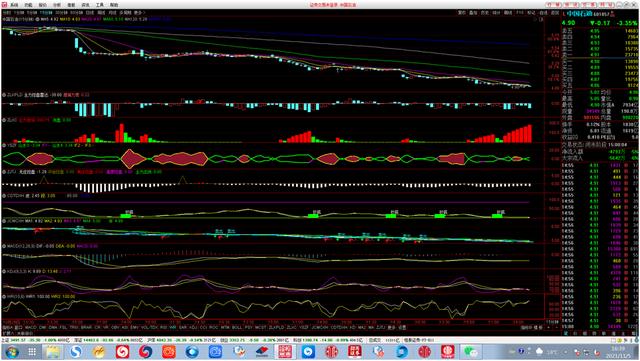Viewport: 640px width, 361px height.
Task: Click the MACD indicator tab at bottom
Action: click(30, 328)
